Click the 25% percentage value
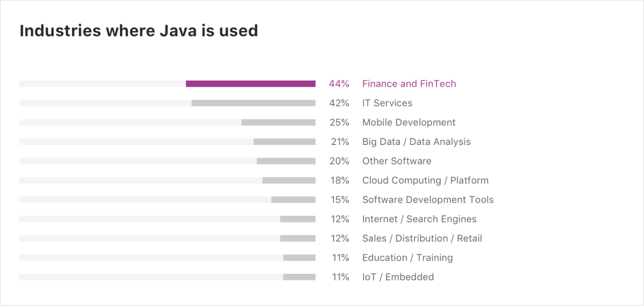 pyautogui.click(x=339, y=122)
